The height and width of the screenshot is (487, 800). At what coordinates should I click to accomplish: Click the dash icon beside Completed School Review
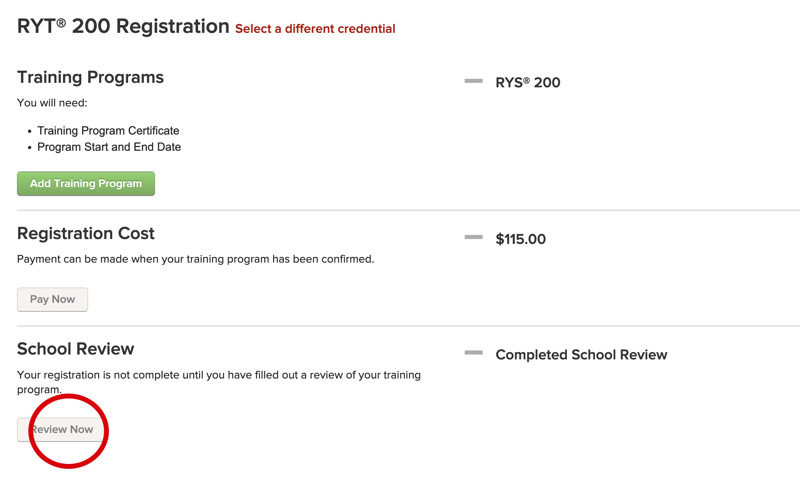(474, 353)
